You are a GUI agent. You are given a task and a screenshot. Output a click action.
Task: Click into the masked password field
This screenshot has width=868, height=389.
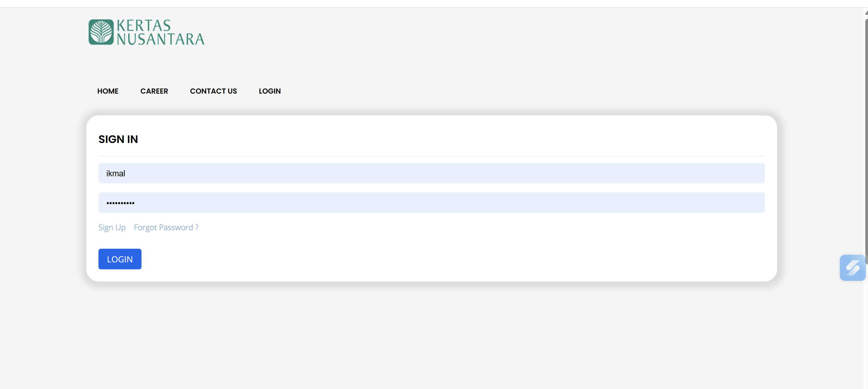tap(431, 203)
